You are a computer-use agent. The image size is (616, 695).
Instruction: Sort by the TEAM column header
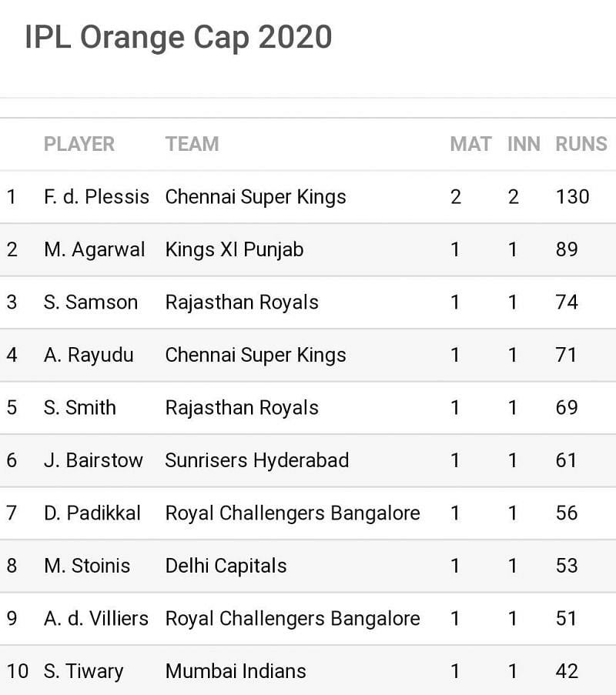pyautogui.click(x=192, y=144)
